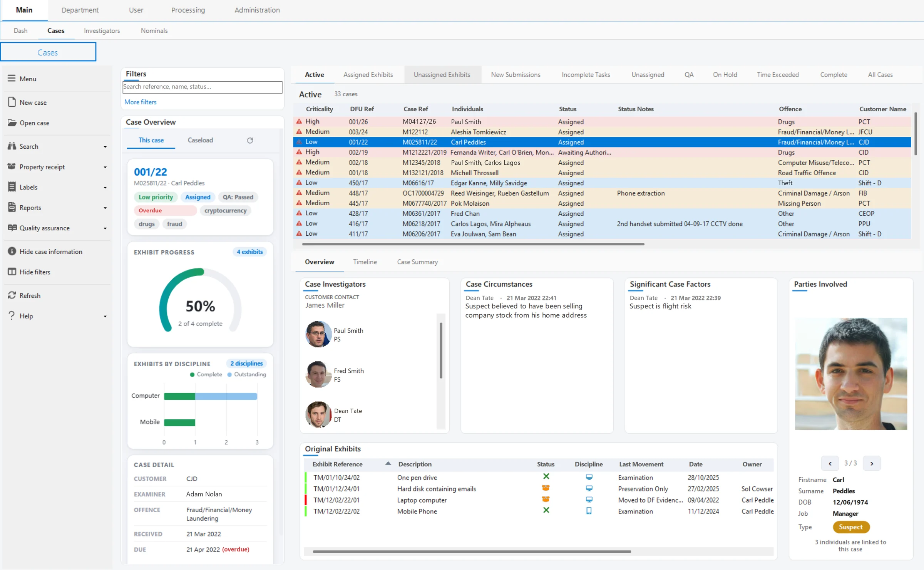924x570 pixels.
Task: Expand the Help dropdown arrow
Action: coord(105,317)
